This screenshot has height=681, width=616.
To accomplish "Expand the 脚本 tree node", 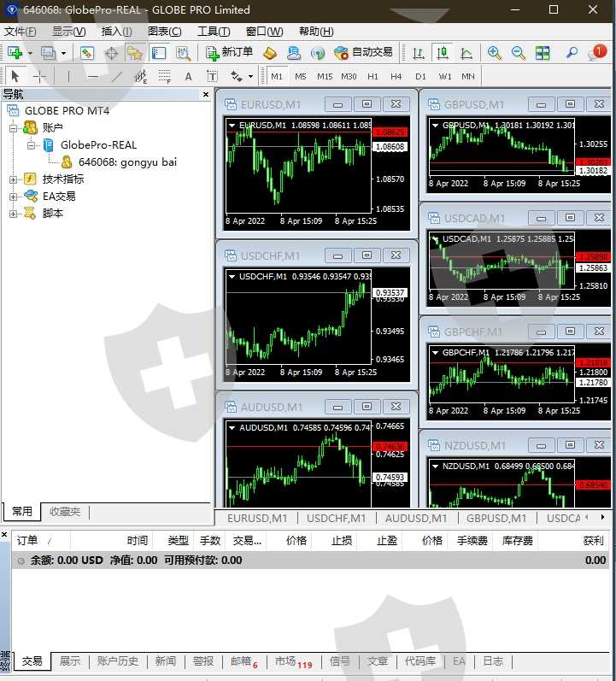I will [x=14, y=214].
